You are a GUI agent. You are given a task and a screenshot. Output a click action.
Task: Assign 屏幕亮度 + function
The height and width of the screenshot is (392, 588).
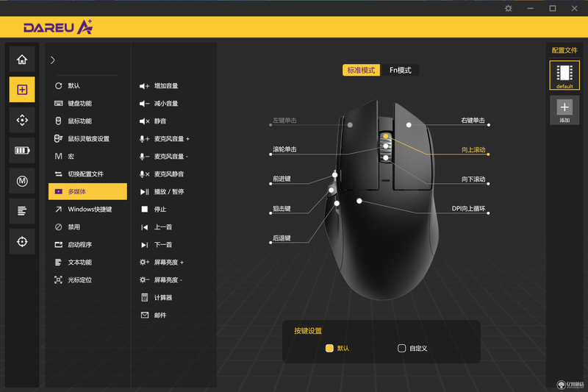[x=162, y=263]
